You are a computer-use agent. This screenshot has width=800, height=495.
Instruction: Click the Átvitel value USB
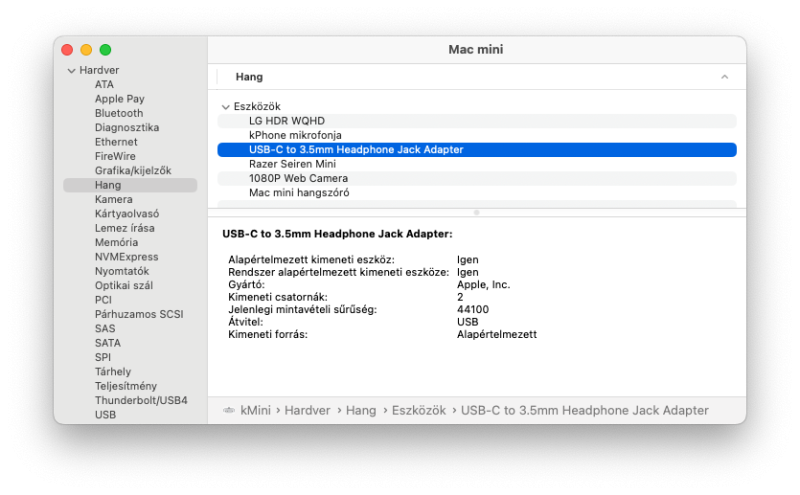point(467,322)
